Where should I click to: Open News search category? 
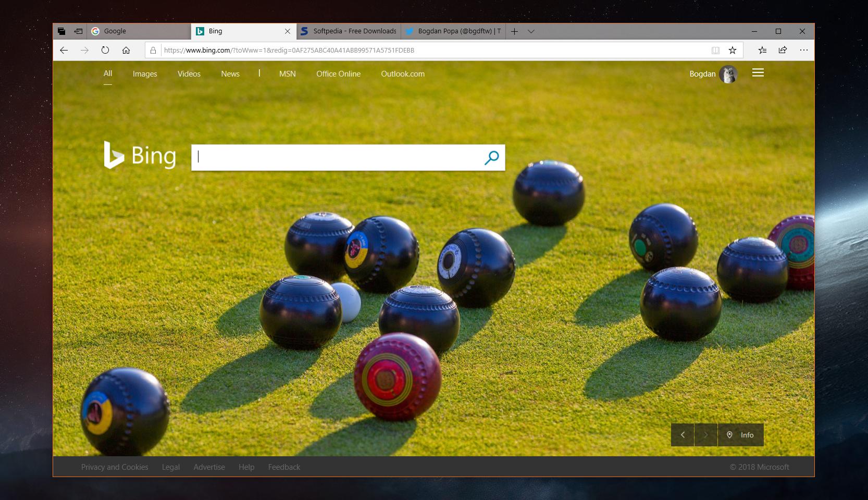pyautogui.click(x=230, y=74)
